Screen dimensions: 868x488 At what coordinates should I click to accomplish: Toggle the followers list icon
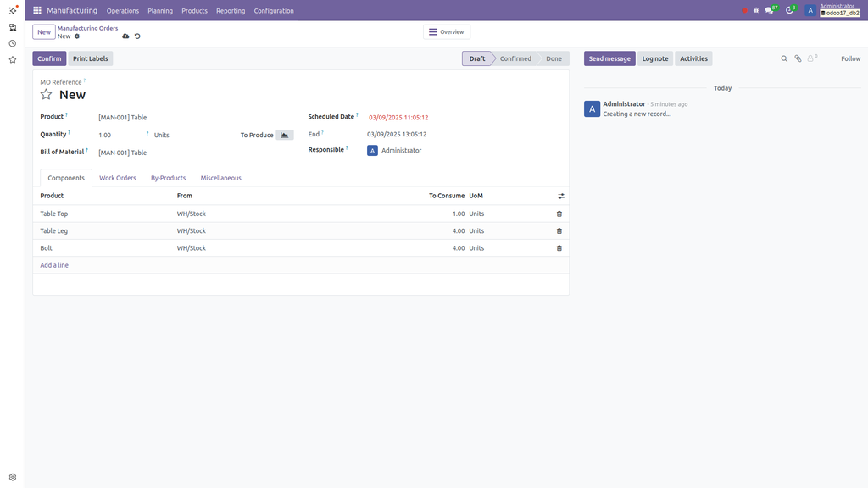[810, 58]
